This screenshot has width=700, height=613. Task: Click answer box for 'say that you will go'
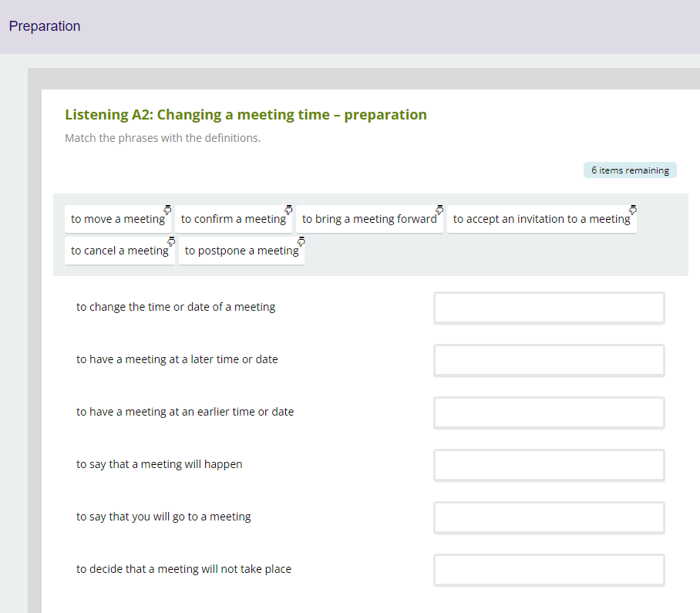pos(549,518)
